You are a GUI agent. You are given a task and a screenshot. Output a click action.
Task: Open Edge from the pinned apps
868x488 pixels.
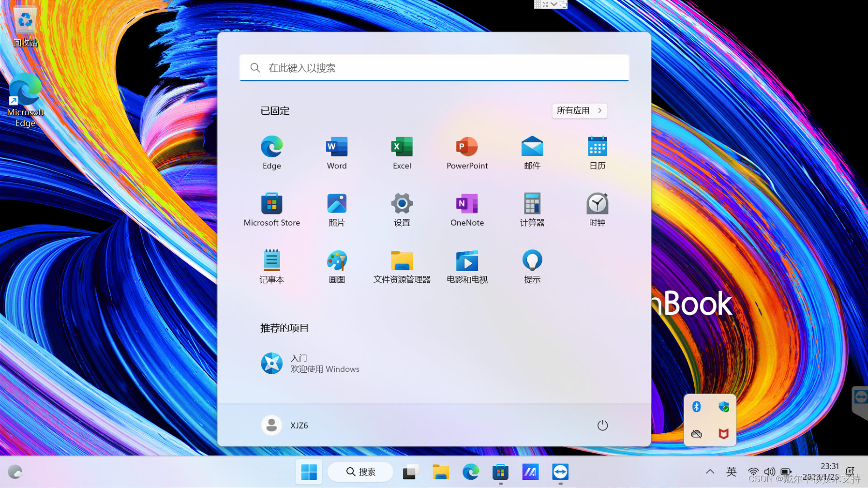click(271, 152)
